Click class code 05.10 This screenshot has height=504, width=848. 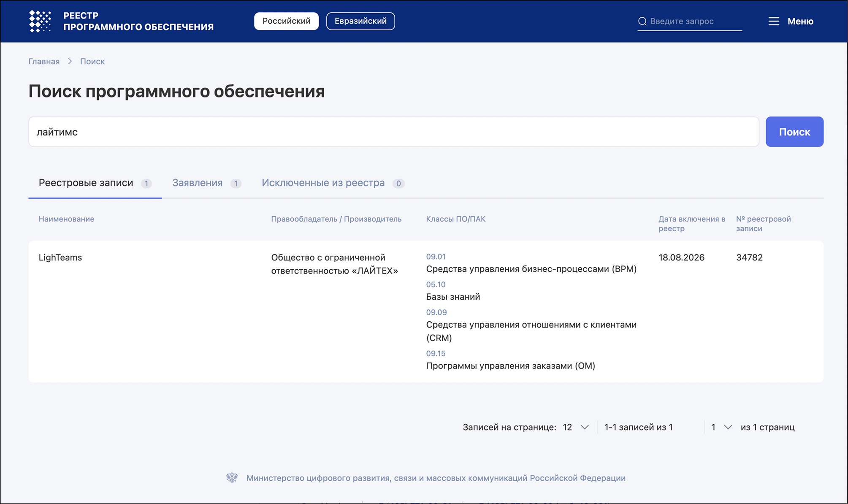click(436, 285)
